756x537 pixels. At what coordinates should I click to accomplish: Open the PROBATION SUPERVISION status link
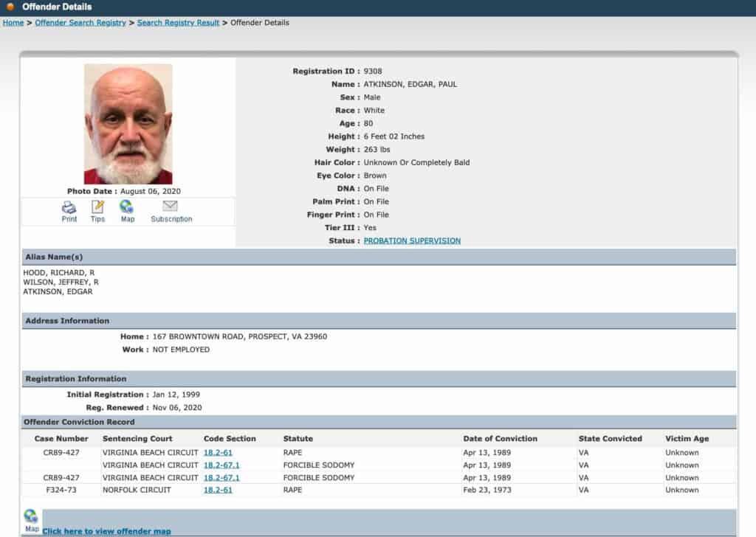pyautogui.click(x=412, y=241)
